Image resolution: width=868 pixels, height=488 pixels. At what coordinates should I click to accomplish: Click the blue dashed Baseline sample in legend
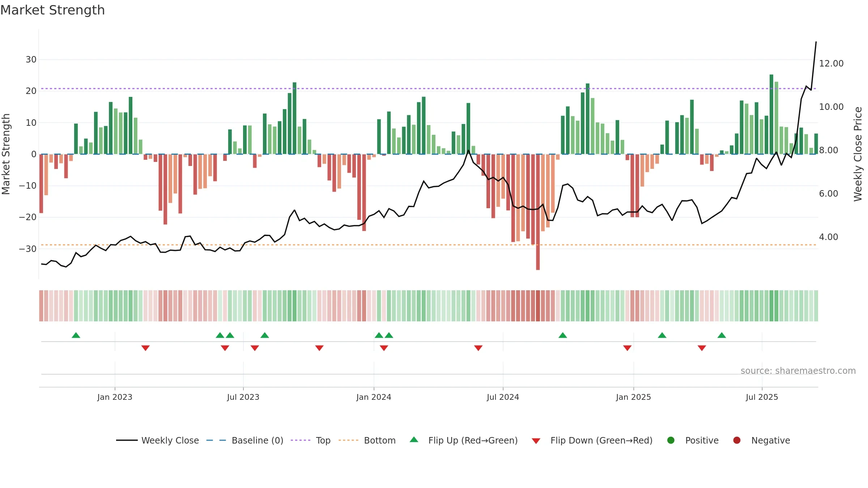(x=216, y=440)
